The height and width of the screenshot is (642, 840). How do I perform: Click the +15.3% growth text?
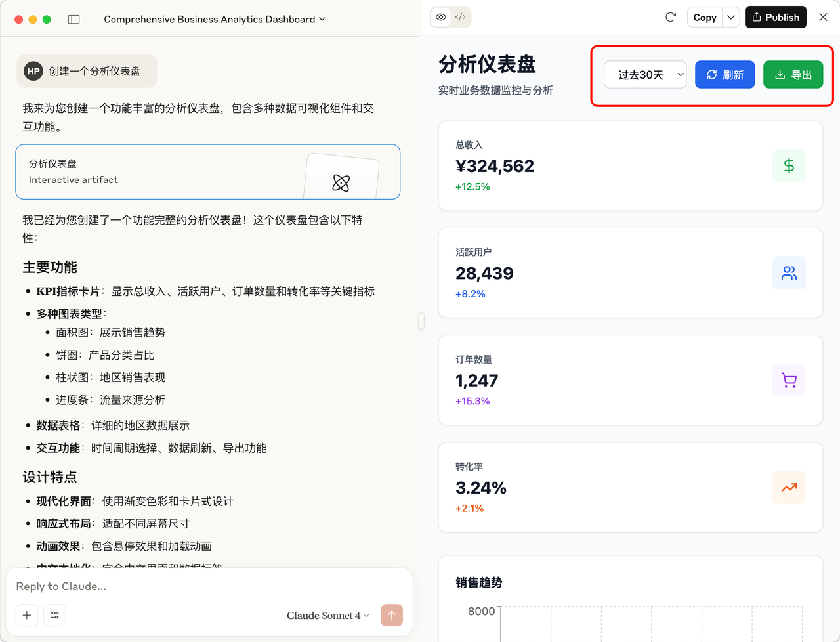tap(472, 401)
